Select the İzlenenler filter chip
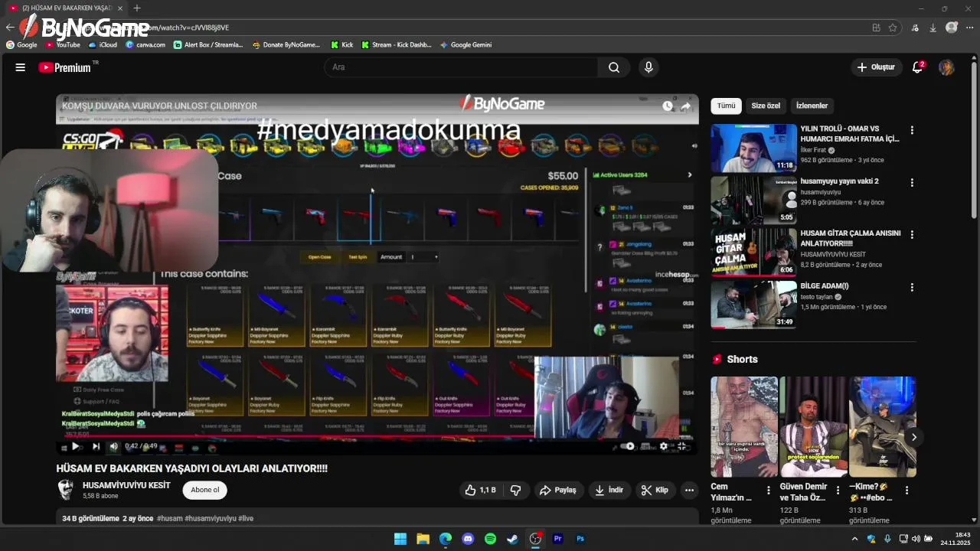Screen dimensions: 980x551 click(812, 106)
